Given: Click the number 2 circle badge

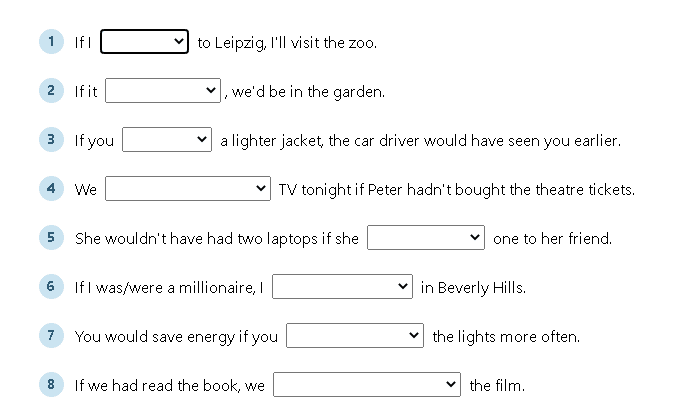Looking at the screenshot, I should click(x=51, y=90).
